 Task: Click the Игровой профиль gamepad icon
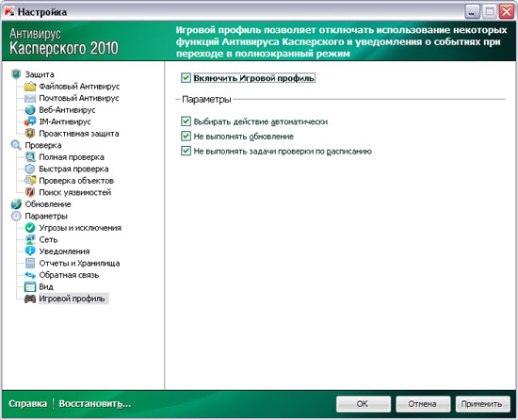click(x=30, y=299)
